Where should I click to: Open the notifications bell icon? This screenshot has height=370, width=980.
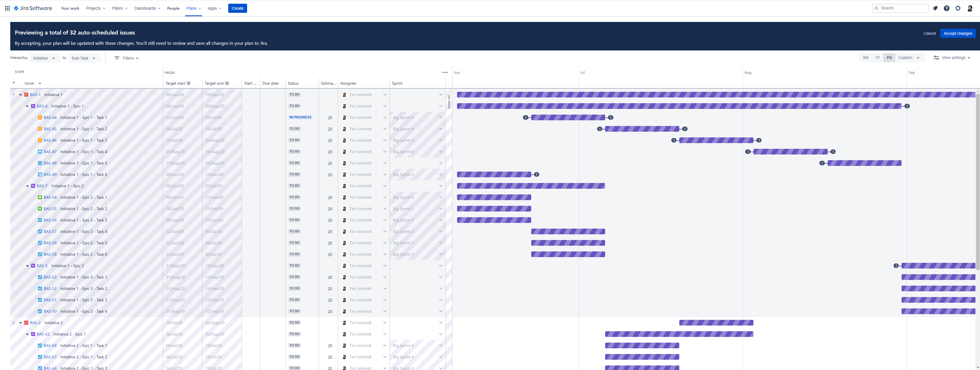point(935,8)
